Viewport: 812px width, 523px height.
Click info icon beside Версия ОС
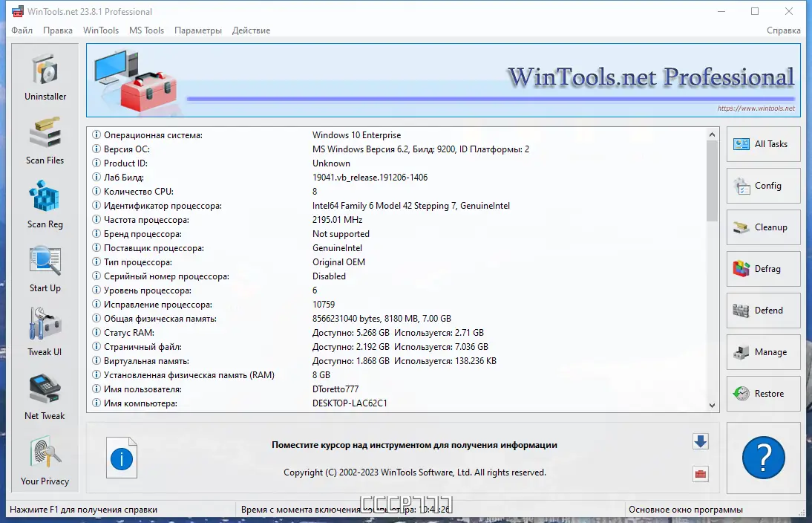(x=96, y=149)
